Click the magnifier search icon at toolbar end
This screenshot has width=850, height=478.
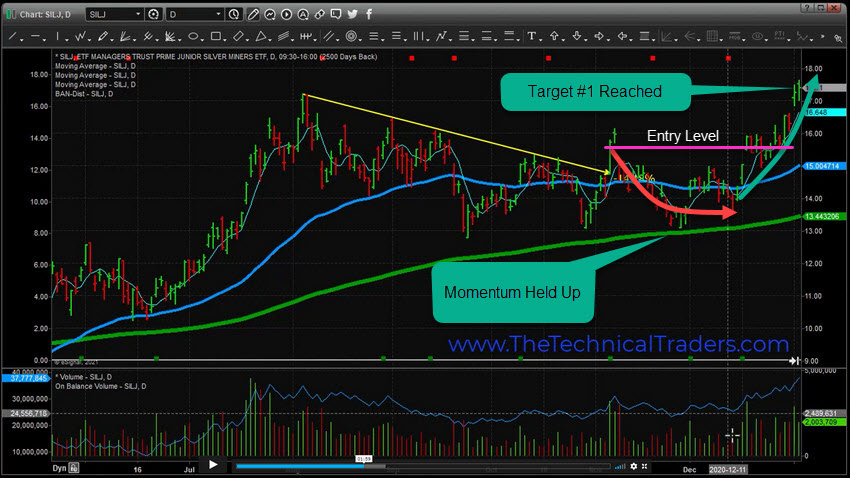click(x=839, y=37)
